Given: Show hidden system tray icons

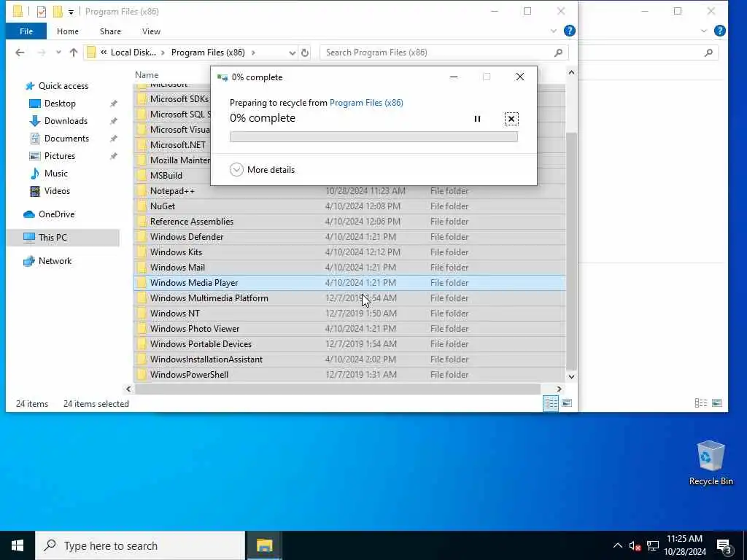Looking at the screenshot, I should (x=617, y=545).
